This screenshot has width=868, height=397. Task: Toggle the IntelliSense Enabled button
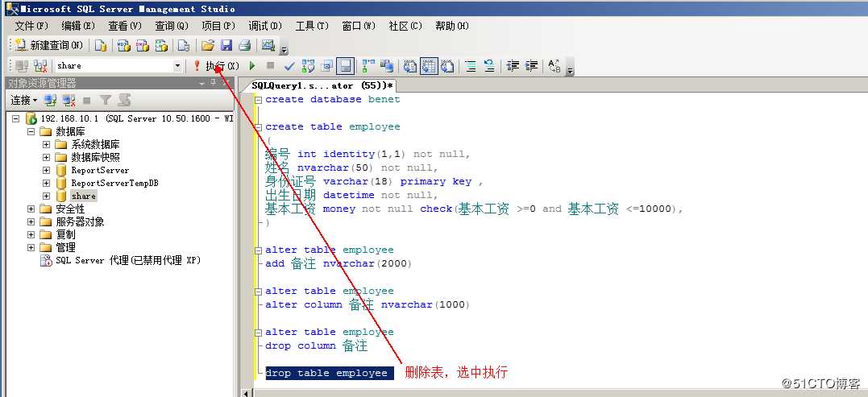346,66
